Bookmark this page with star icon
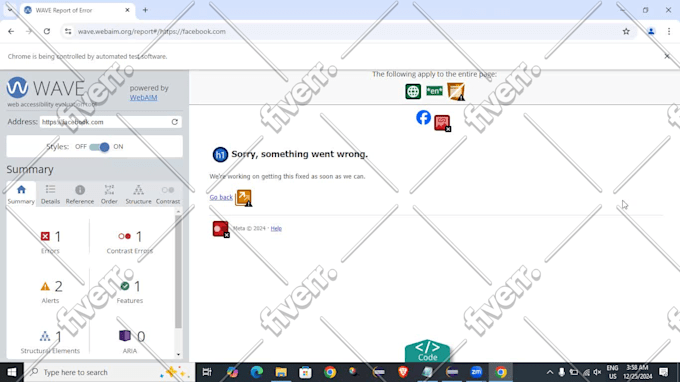680x382 pixels. [626, 31]
